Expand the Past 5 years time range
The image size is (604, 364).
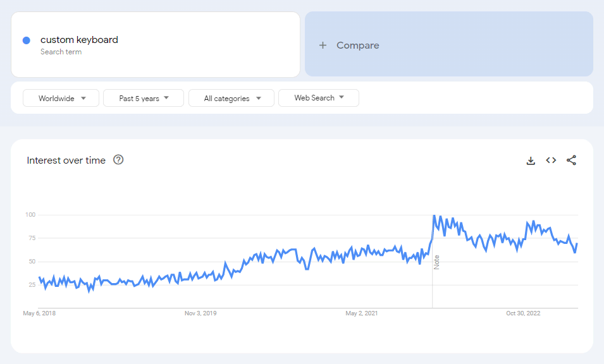pyautogui.click(x=144, y=98)
